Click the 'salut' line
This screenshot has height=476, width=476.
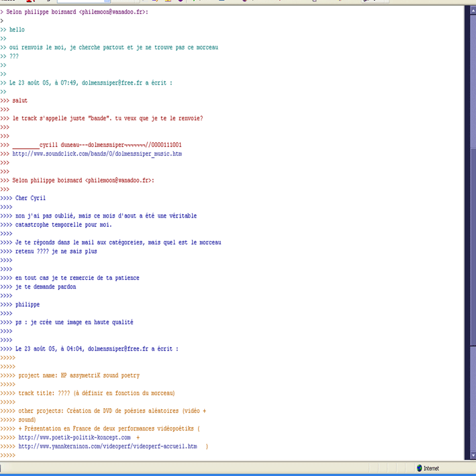(14, 101)
